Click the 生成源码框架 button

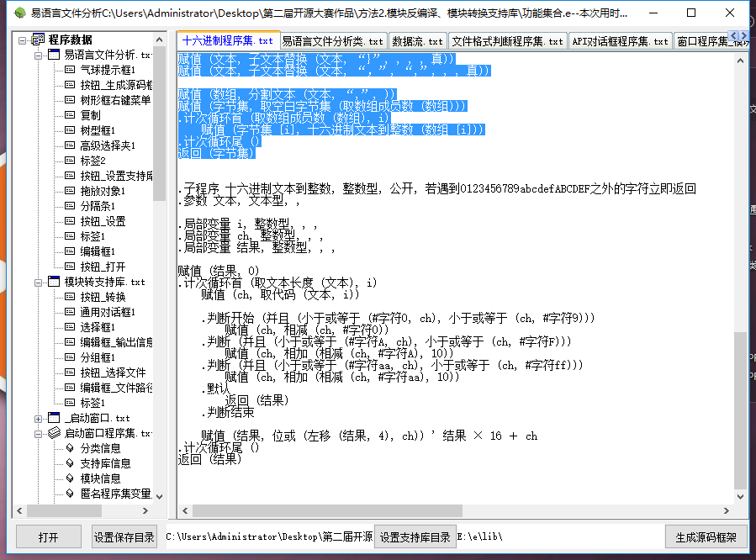(x=706, y=536)
